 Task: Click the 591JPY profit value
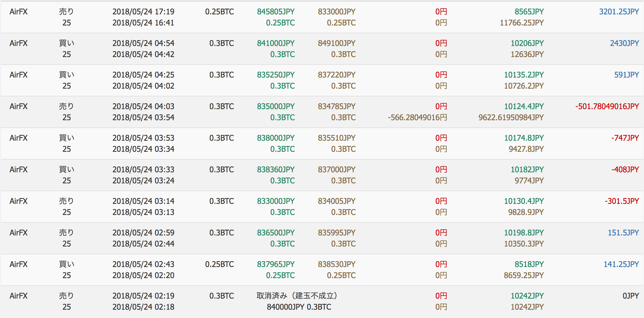[627, 75]
